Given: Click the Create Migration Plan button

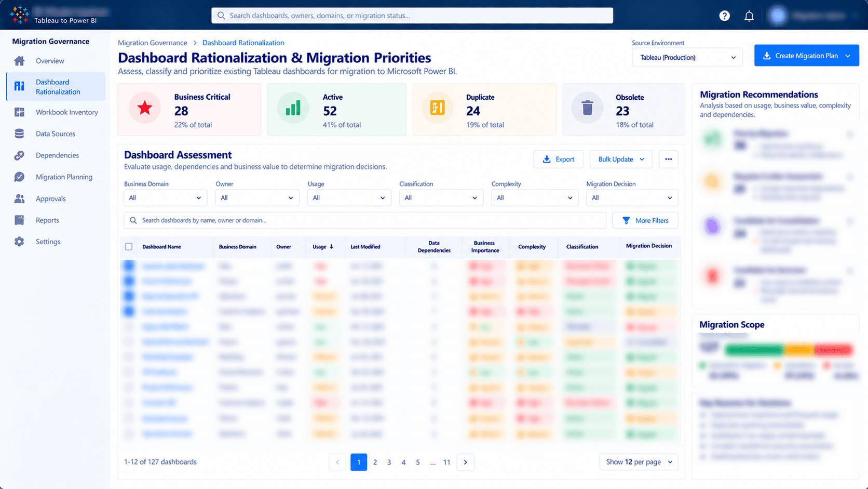Looking at the screenshot, I should 806,56.
